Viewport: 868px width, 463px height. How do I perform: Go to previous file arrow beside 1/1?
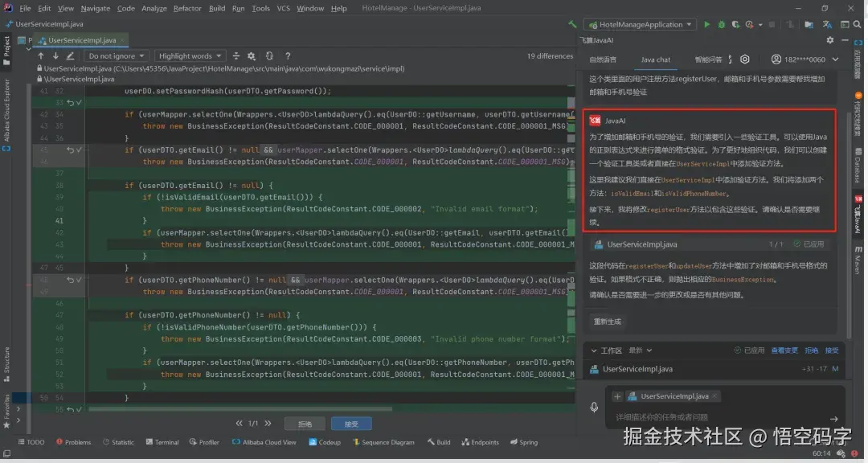240,423
